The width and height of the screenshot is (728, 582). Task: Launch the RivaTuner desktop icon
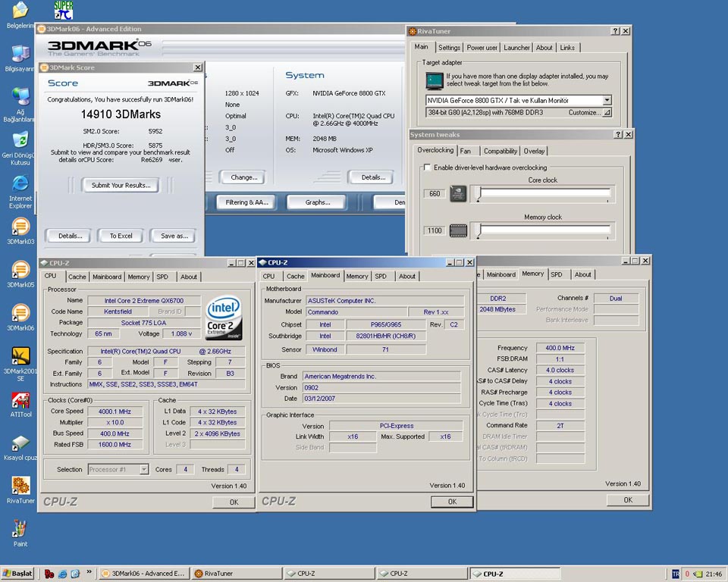tap(20, 490)
